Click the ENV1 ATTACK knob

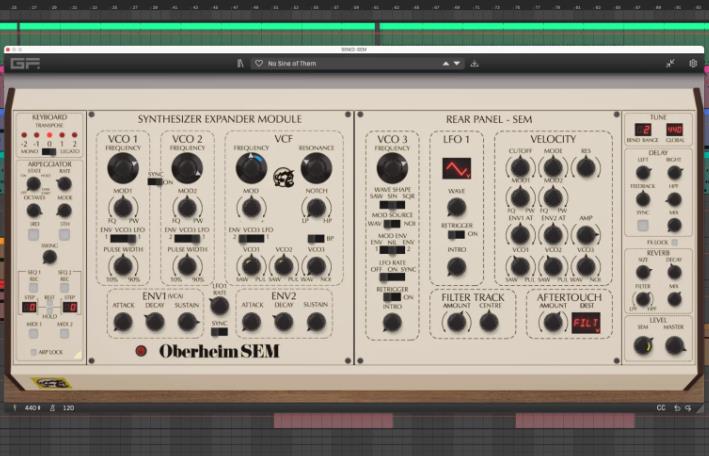pyautogui.click(x=123, y=322)
